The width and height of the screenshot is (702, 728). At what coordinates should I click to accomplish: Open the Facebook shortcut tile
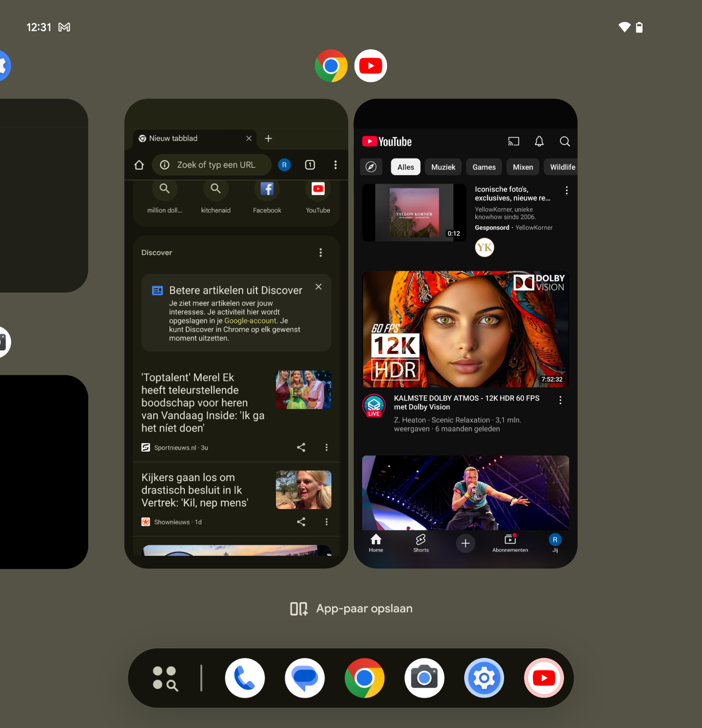click(267, 197)
